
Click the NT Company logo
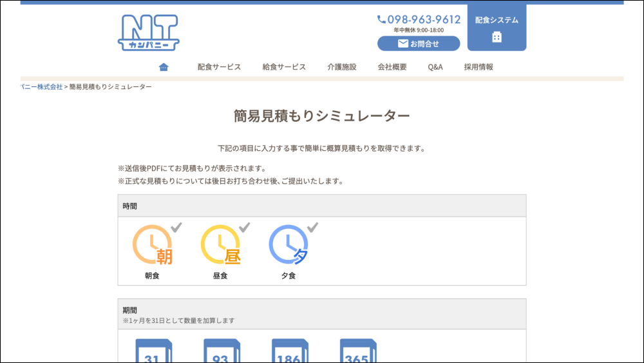[x=148, y=33]
